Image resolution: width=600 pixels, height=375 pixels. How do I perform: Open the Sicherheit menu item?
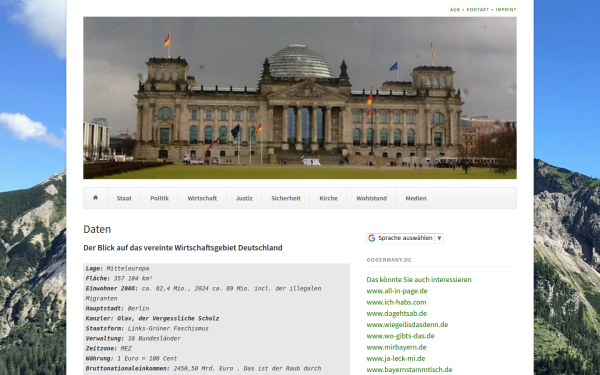coord(286,198)
